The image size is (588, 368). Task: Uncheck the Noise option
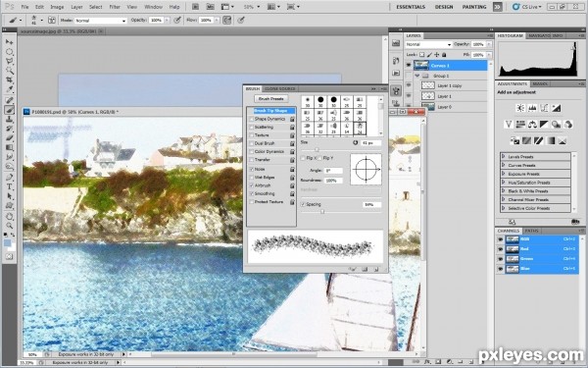pos(252,170)
